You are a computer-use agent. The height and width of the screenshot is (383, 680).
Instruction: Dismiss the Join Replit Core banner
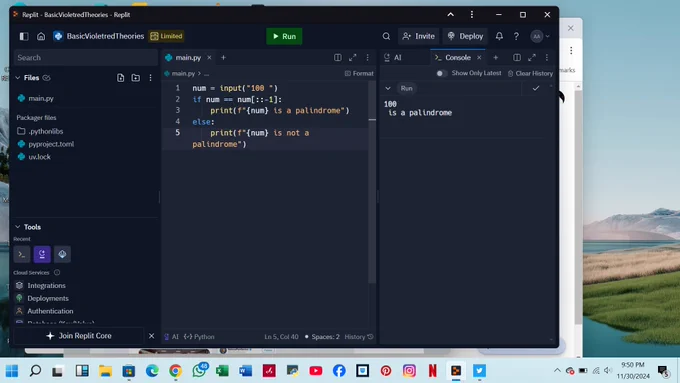(x=151, y=336)
